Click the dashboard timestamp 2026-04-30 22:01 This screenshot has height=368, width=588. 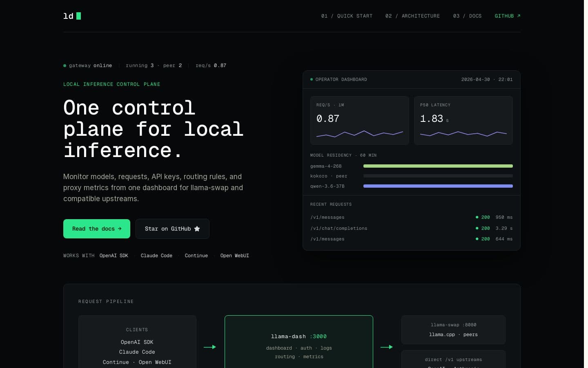pos(487,79)
